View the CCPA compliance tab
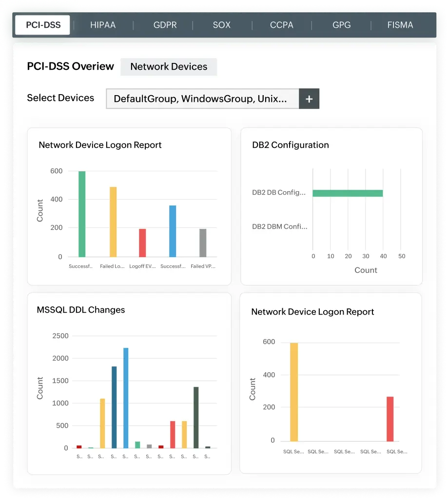The width and height of the screenshot is (448, 500). 281,25
